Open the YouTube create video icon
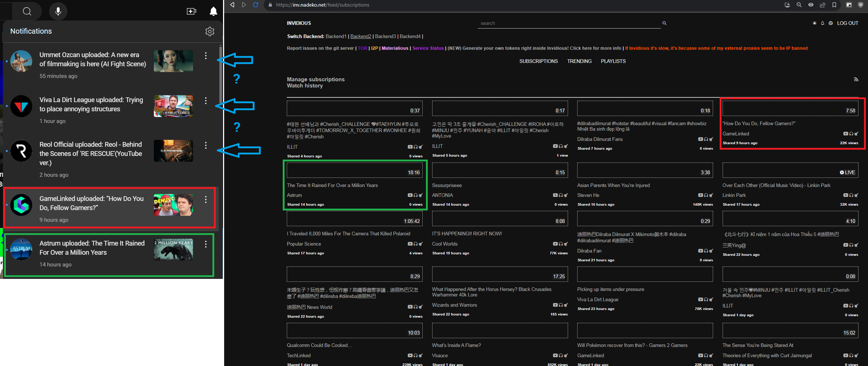The width and height of the screenshot is (868, 366). (192, 11)
